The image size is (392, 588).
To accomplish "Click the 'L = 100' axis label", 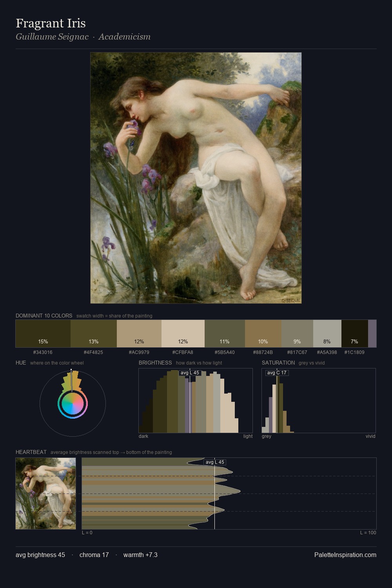I will (x=368, y=533).
